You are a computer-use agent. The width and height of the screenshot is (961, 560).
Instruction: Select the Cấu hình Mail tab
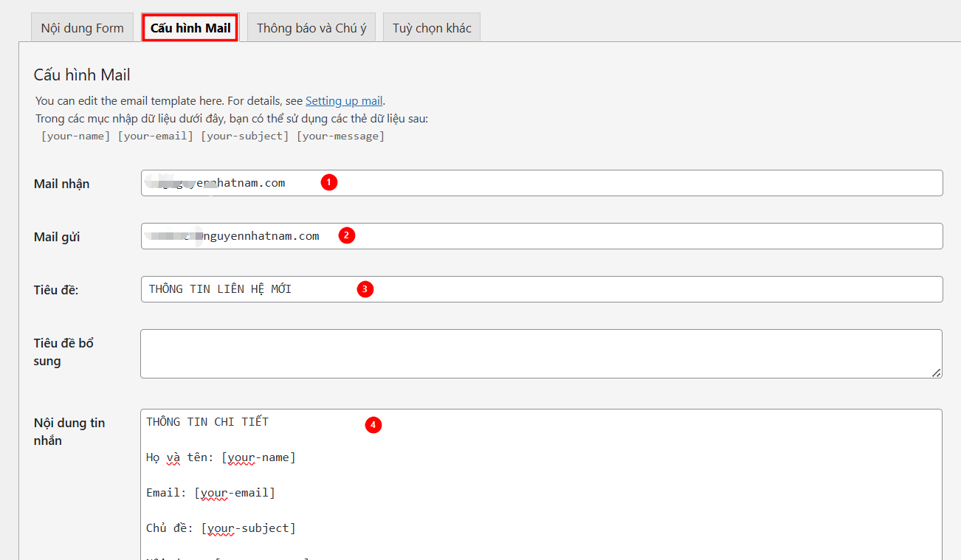click(190, 28)
